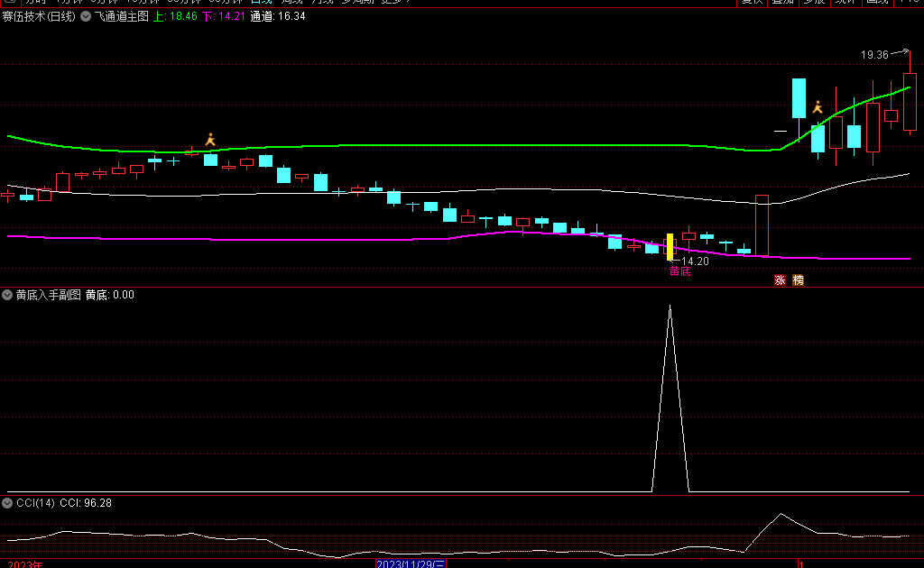Image resolution: width=924 pixels, height=568 pixels.
Task: Click the 黄底: 0.00 readout
Action: [x=109, y=295]
